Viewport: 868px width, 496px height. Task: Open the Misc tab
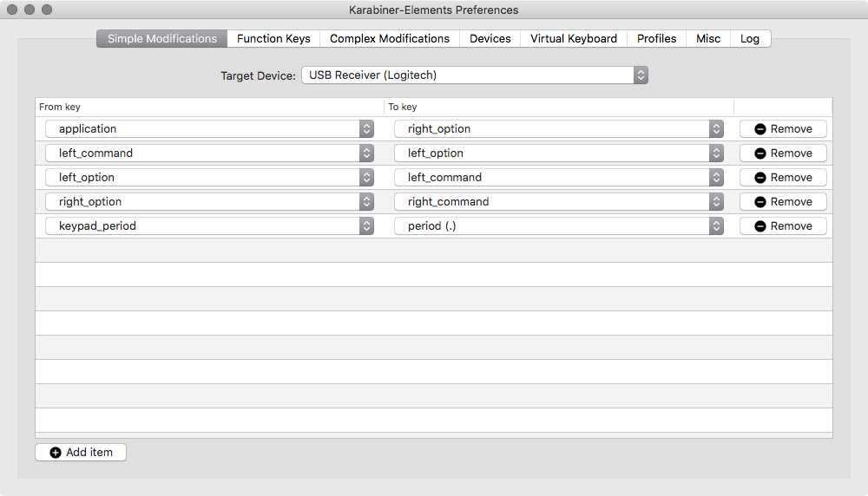coord(708,39)
